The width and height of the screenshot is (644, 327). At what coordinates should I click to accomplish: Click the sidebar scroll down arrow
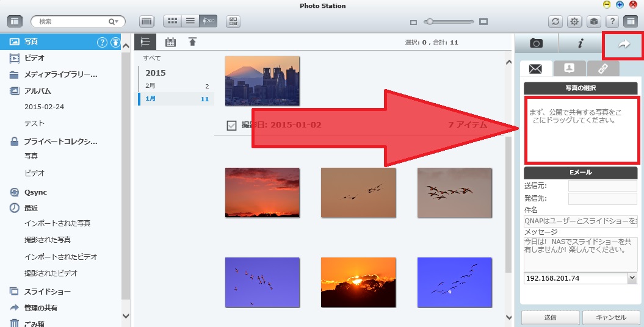(126, 317)
